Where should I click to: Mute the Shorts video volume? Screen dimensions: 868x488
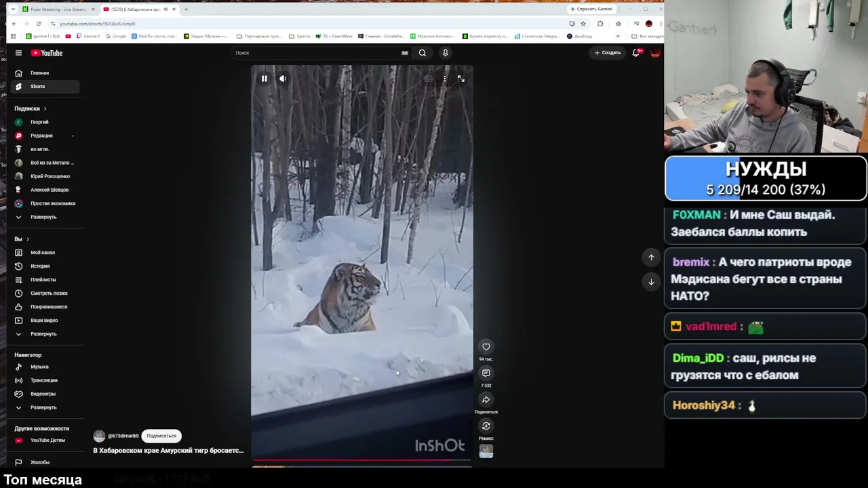pos(283,79)
